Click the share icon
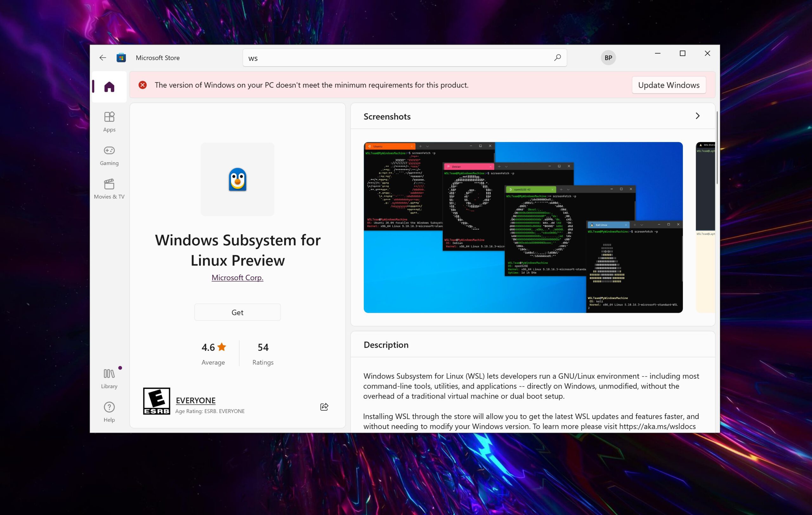812x515 pixels. (x=324, y=407)
